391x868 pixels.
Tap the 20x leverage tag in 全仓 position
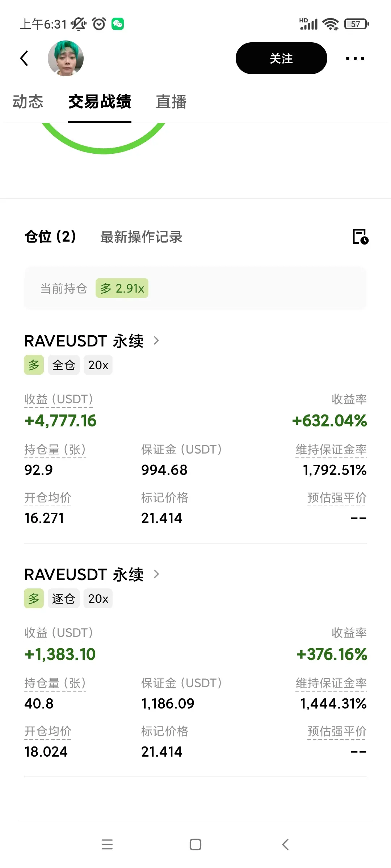(98, 365)
